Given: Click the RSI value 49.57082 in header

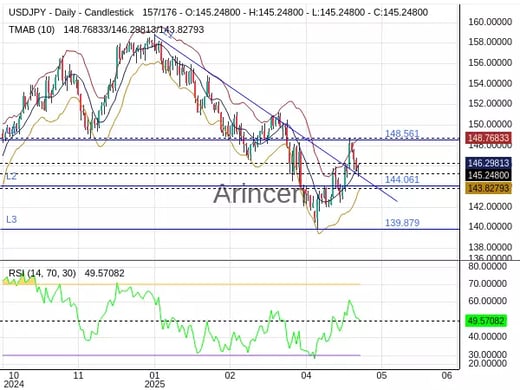Looking at the screenshot, I should [104, 273].
